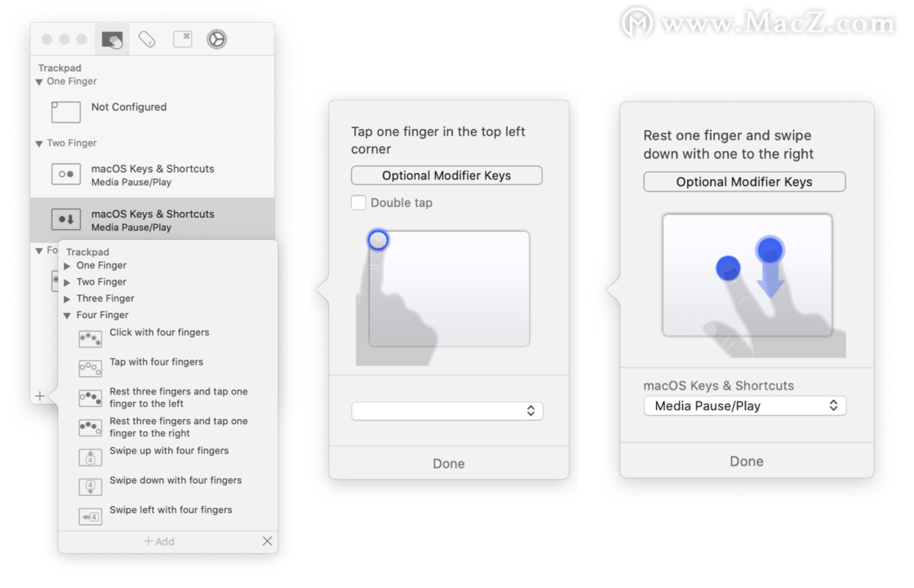Open the empty action dropdown

(447, 411)
